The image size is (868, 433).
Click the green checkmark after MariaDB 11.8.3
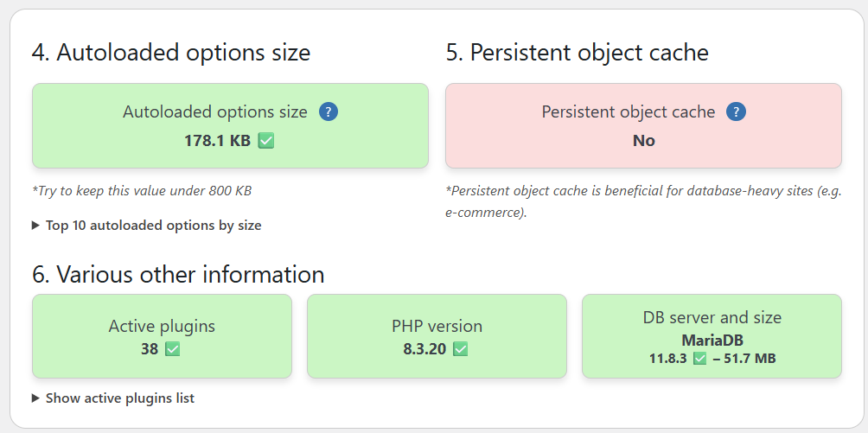699,358
